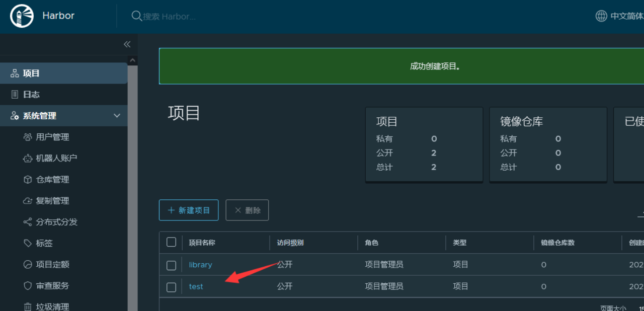Viewport: 644px width, 311px height.
Task: Toggle the select-all projects checkbox
Action: pyautogui.click(x=171, y=243)
